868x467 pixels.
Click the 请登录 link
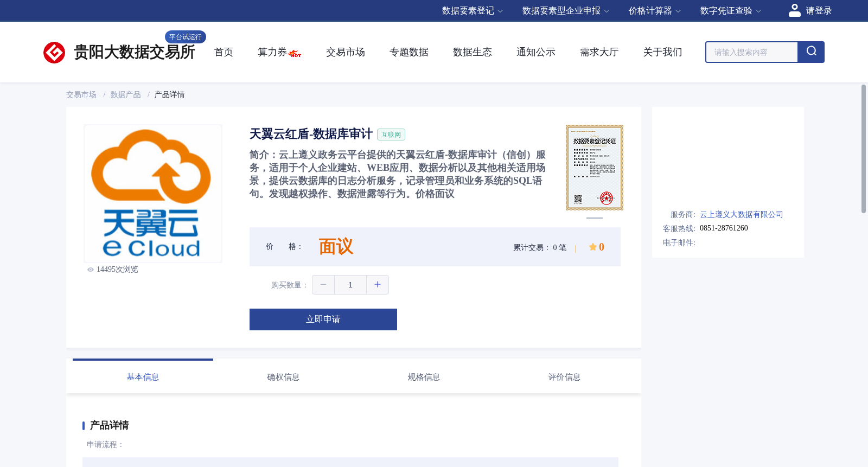click(x=819, y=11)
